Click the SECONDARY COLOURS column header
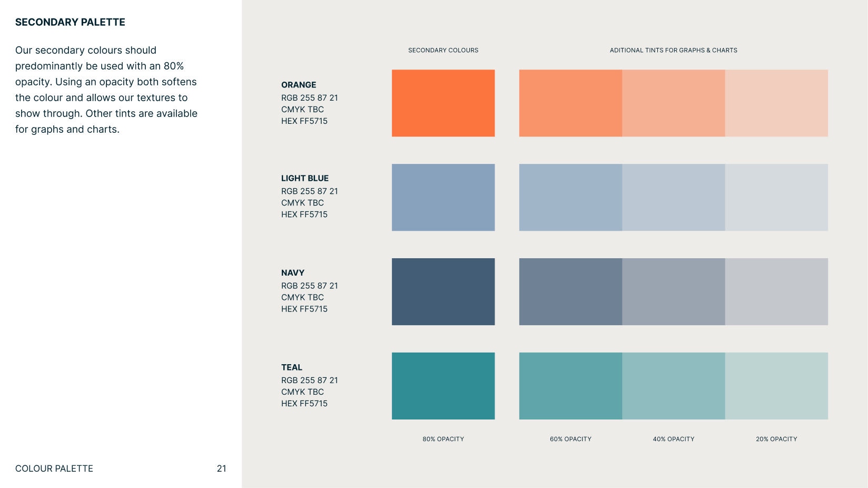 click(x=443, y=50)
